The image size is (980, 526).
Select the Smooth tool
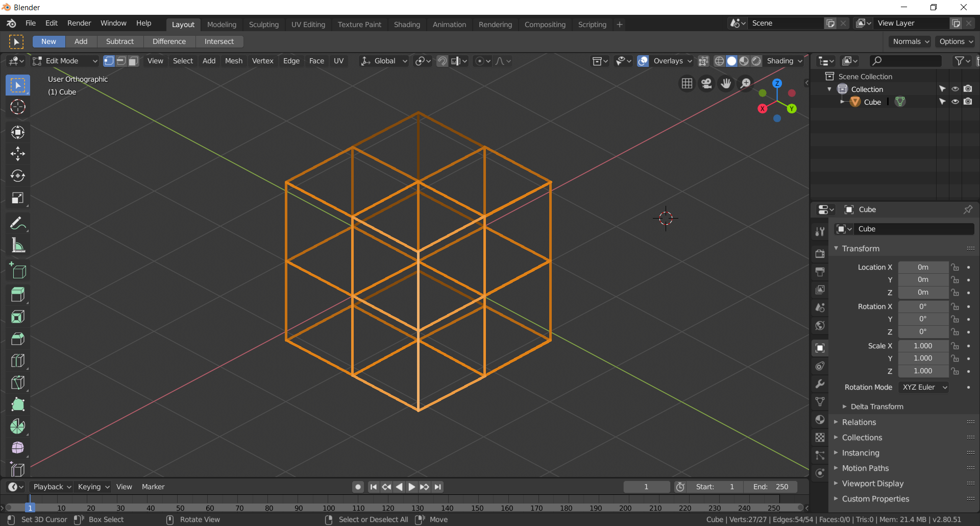(18, 448)
